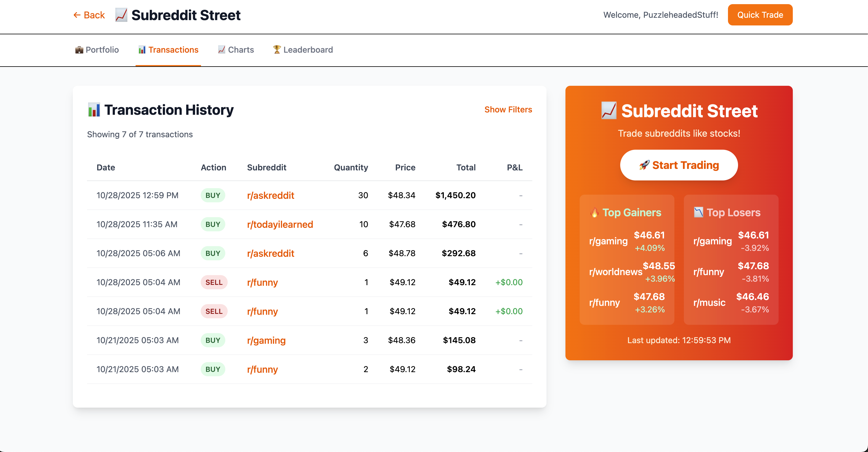The width and height of the screenshot is (868, 452).
Task: Select r/worldnews in Top Gainers
Action: [615, 272]
